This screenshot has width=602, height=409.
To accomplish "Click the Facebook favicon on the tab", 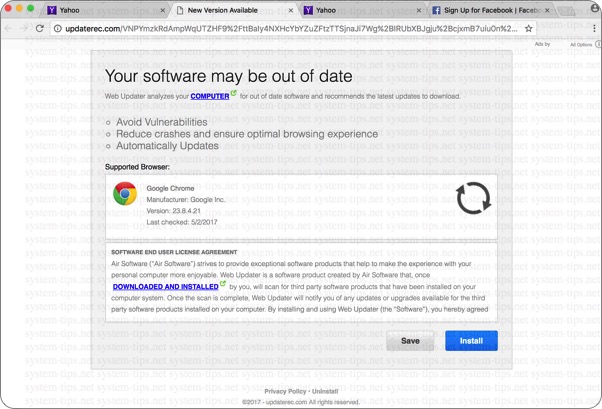I will (437, 10).
